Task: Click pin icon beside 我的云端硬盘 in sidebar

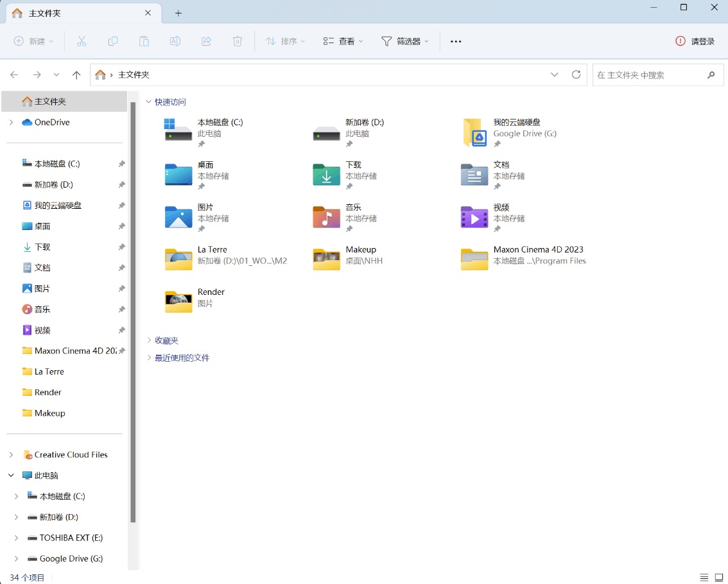Action: [121, 206]
